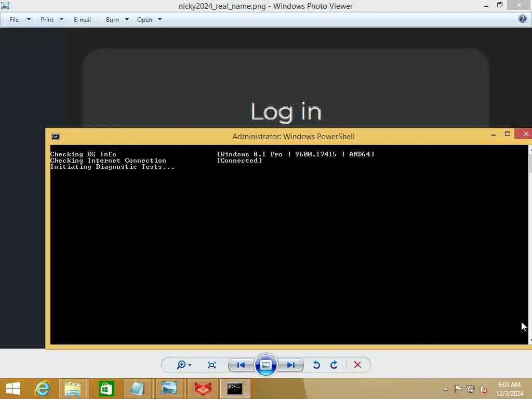Open the Action Center flag icon

click(458, 389)
